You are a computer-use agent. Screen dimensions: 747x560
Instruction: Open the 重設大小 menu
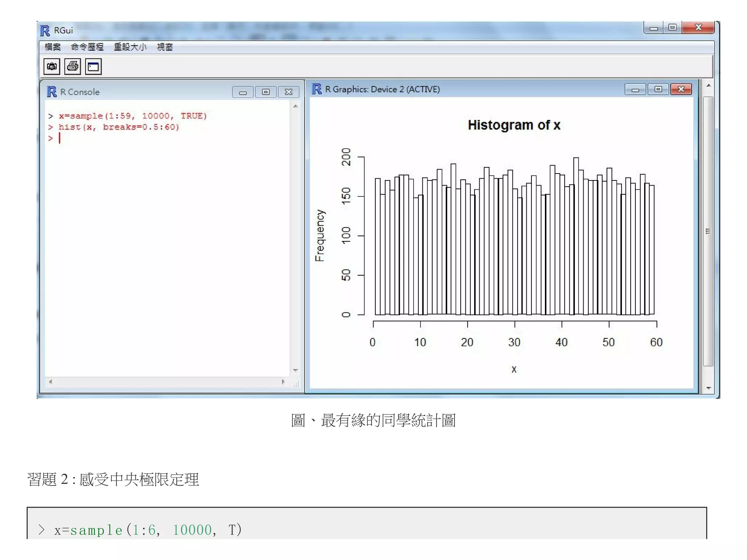(130, 47)
